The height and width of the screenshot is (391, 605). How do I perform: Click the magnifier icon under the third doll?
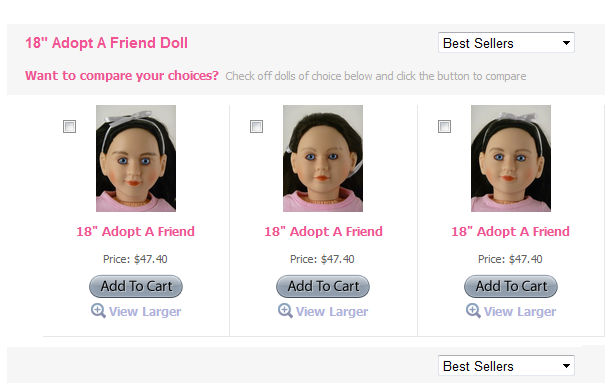tap(473, 311)
